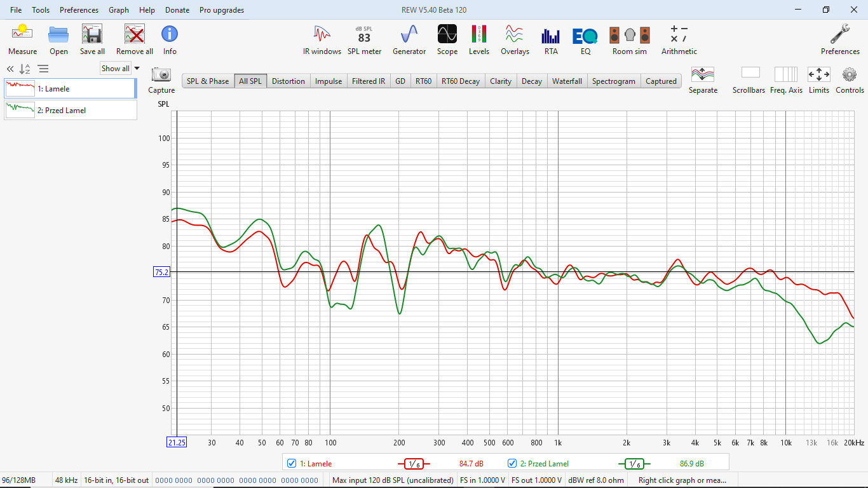Viewport: 868px width, 488px height.
Task: Uncheck the 2: Przed Lamel trace checkbox
Action: point(512,463)
